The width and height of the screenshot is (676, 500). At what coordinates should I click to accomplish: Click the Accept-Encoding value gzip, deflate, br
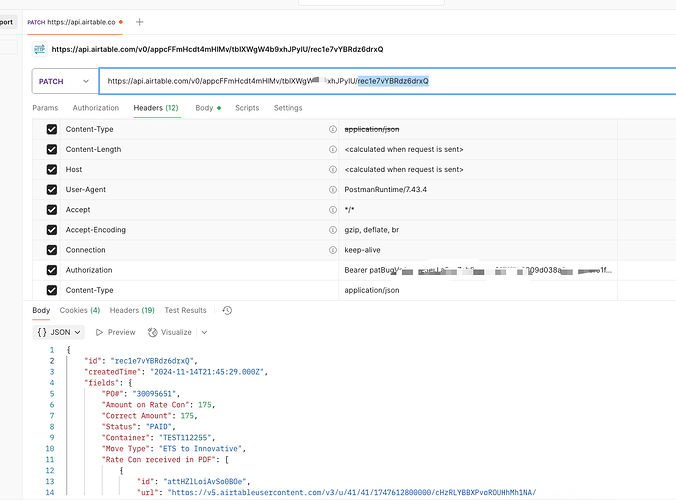point(372,230)
